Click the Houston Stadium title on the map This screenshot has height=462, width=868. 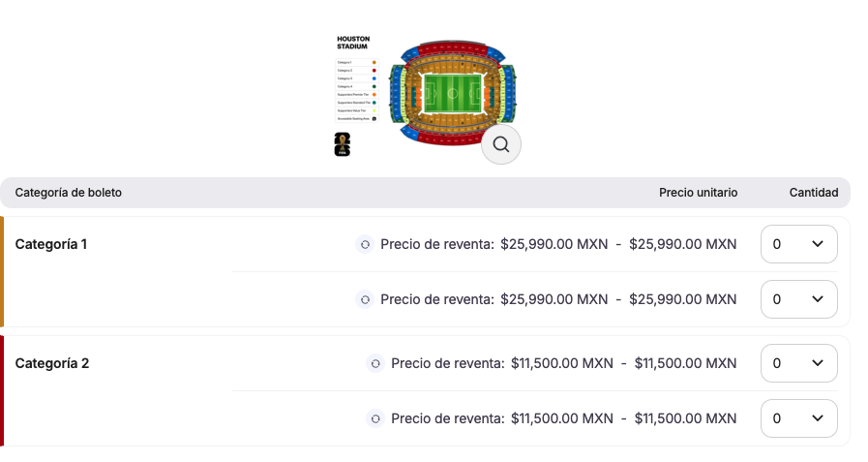(353, 43)
